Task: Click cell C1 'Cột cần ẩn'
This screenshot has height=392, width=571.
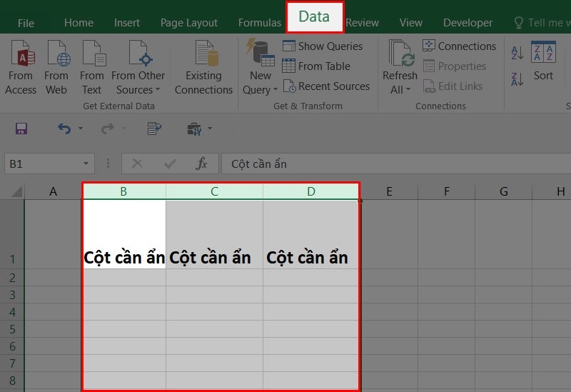Action: 215,234
